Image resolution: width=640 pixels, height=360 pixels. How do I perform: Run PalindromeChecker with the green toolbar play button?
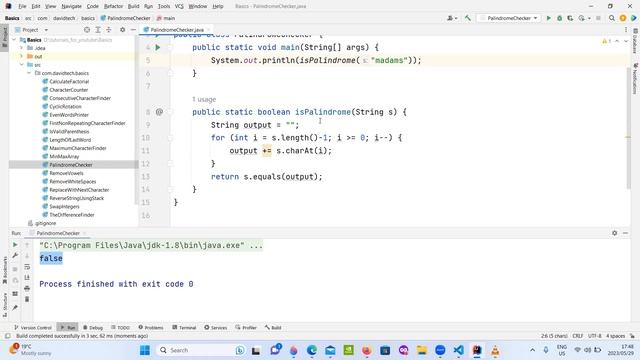point(549,18)
